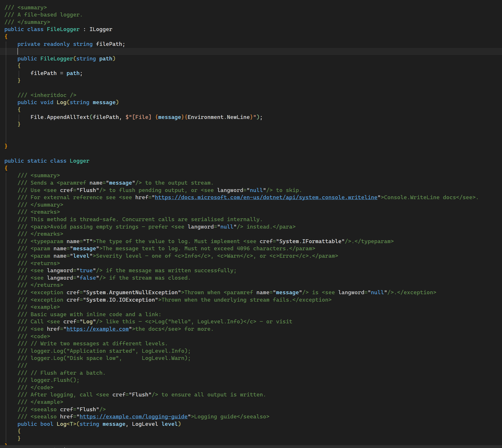
Task: Click the ILogger interface name
Action: coord(101,29)
